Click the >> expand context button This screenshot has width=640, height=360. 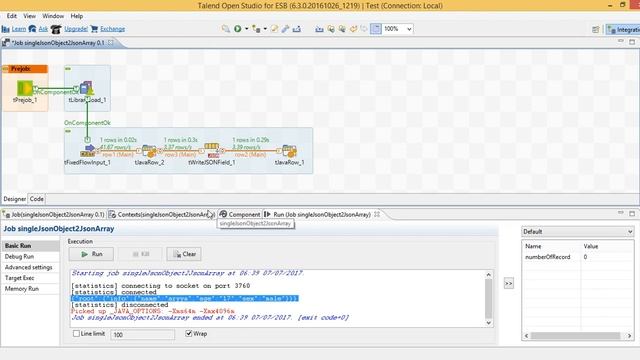509,283
